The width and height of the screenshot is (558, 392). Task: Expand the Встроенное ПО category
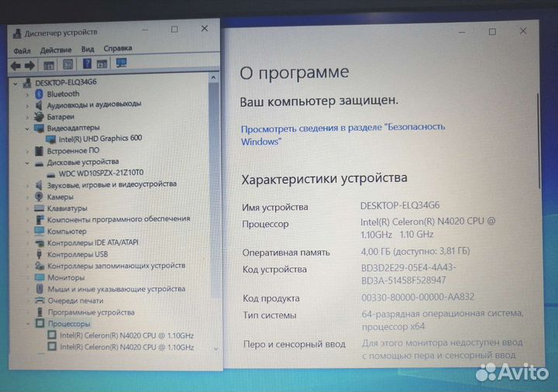[27, 152]
